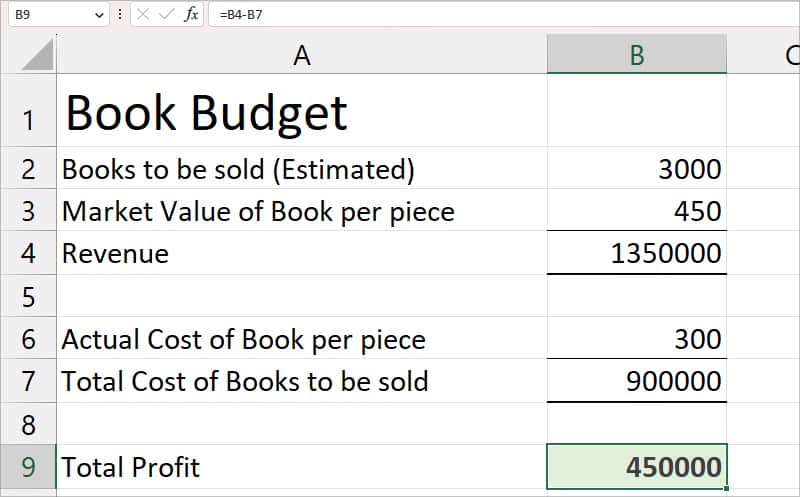
Task: Select row 1 header
Action: pyautogui.click(x=28, y=110)
